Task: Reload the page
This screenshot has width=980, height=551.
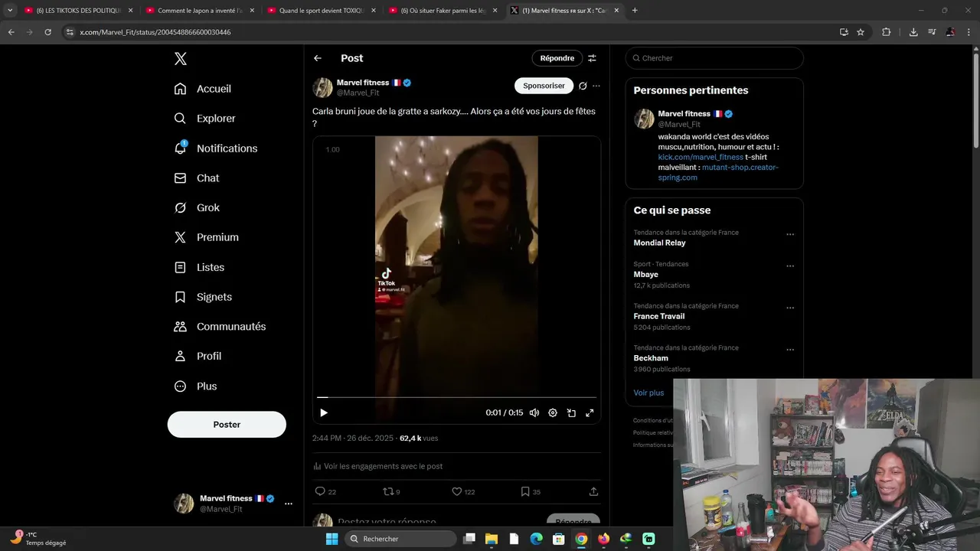Action: coord(47,32)
